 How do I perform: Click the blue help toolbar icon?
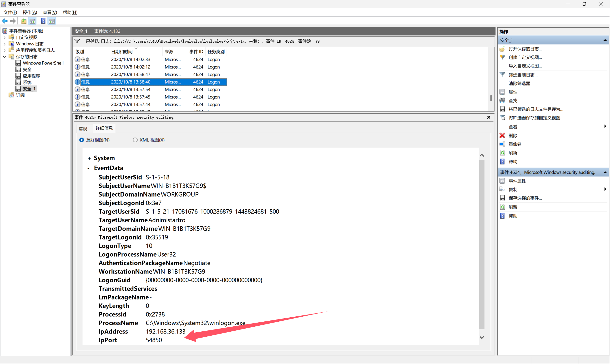pyautogui.click(x=43, y=21)
